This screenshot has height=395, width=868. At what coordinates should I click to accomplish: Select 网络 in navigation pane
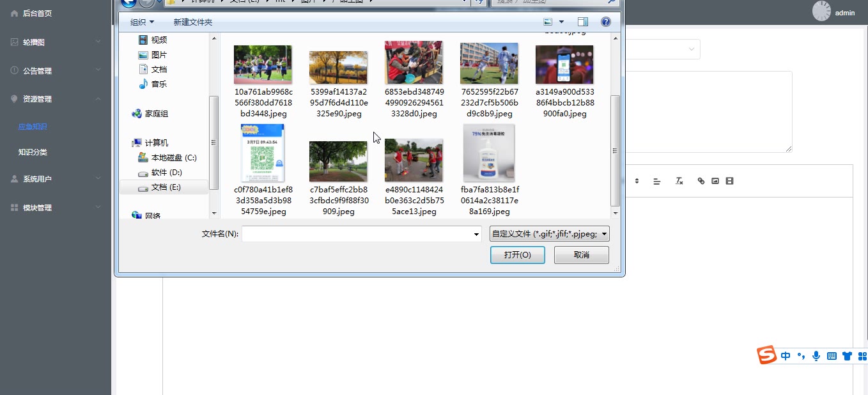(x=146, y=215)
